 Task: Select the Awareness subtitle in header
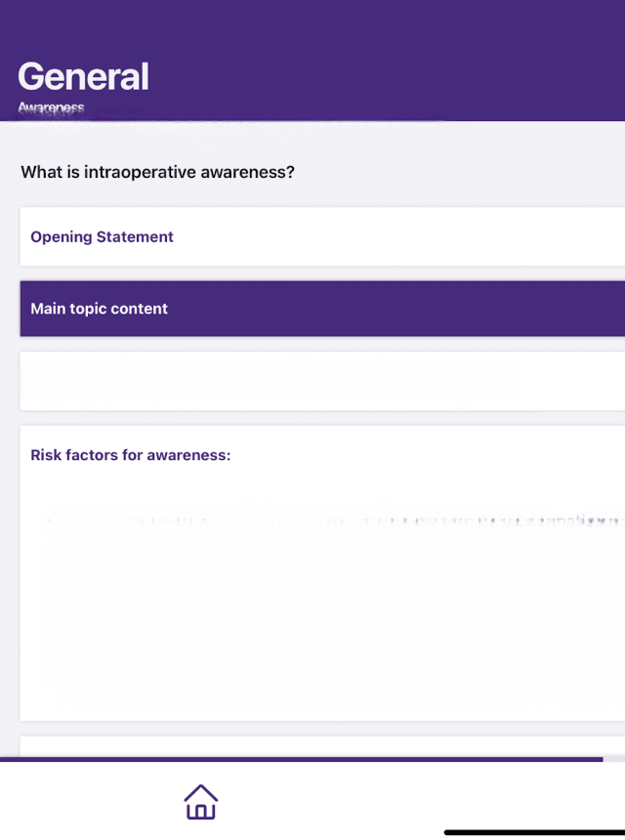[51, 107]
